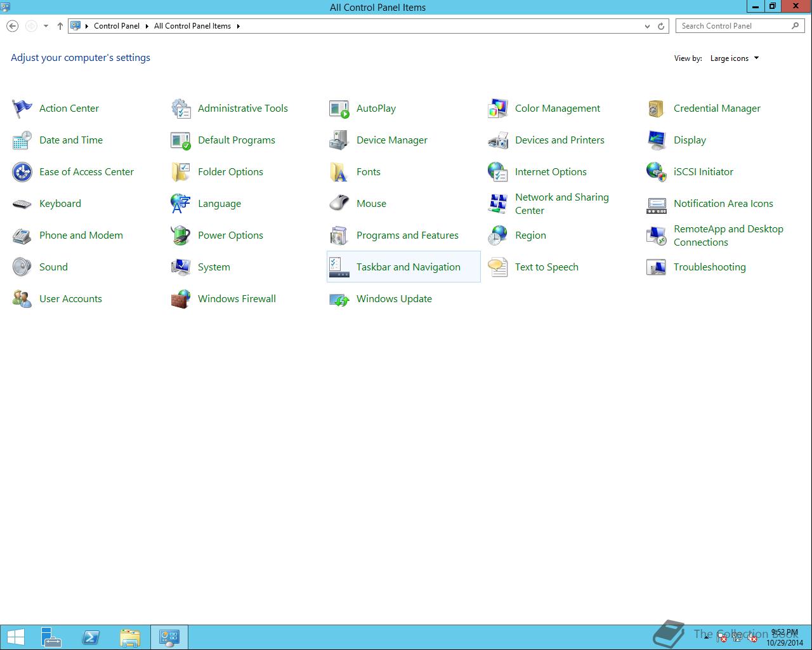Click the Troubleshooting link

[710, 267]
